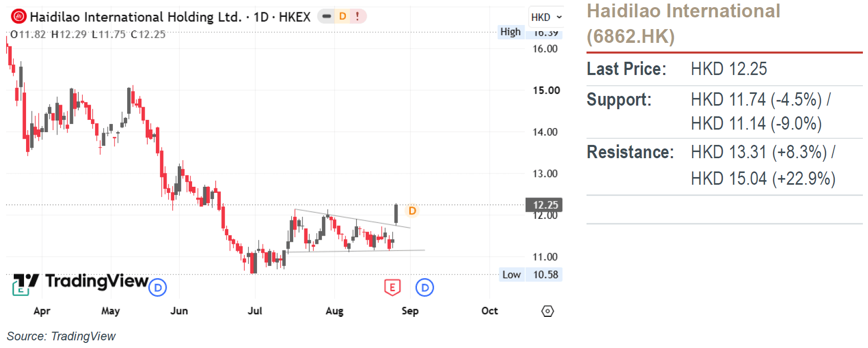Click the latest breakout candlestick
Viewport: 868px width, 348px height.
click(396, 214)
